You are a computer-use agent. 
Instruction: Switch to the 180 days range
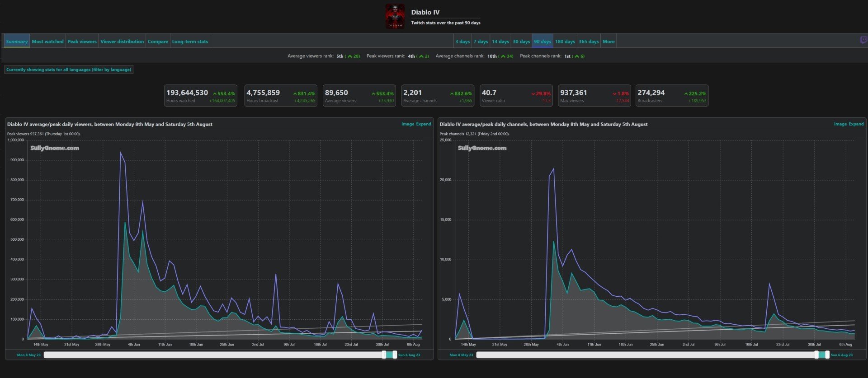pos(565,42)
